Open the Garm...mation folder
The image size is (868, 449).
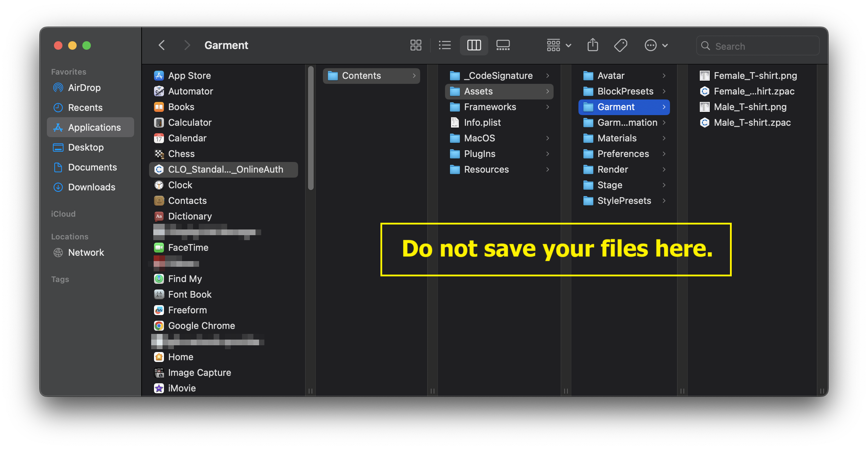[x=624, y=123]
